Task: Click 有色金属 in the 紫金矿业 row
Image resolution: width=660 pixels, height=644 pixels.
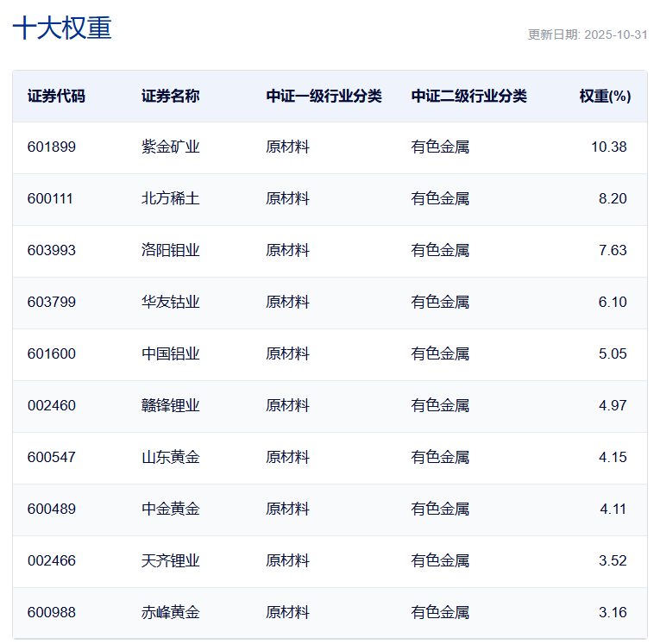Action: (x=440, y=147)
